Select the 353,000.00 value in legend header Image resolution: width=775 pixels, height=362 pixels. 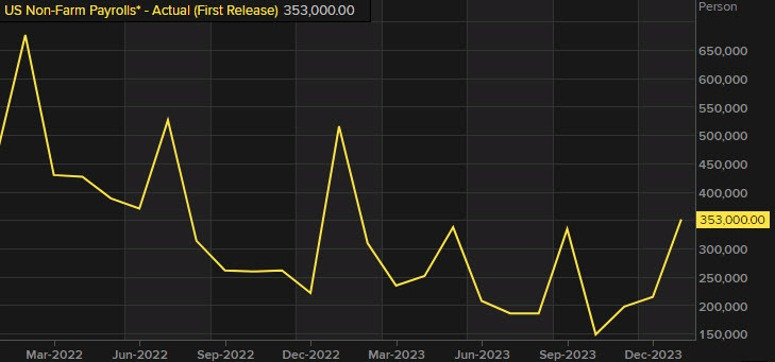319,10
